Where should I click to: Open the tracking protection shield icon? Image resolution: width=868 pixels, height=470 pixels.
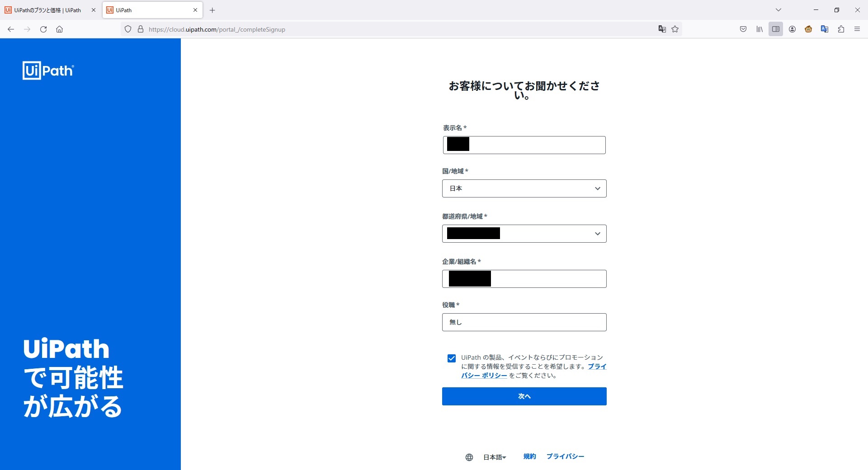(x=128, y=29)
